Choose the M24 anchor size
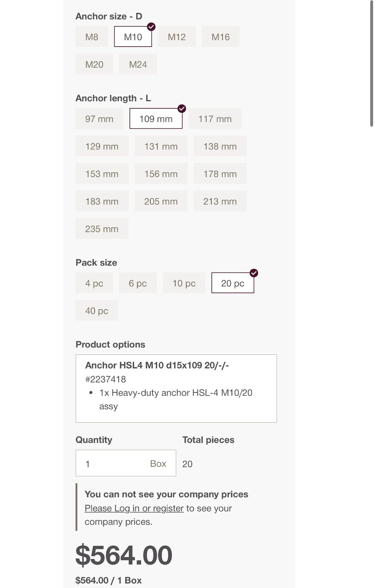This screenshot has width=376, height=588. tap(138, 64)
